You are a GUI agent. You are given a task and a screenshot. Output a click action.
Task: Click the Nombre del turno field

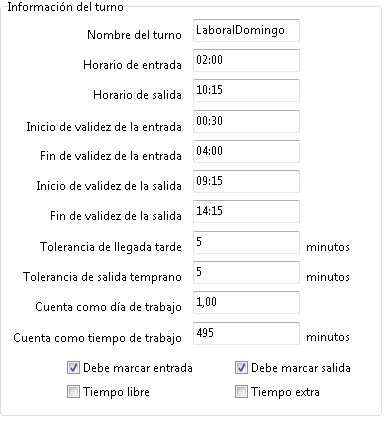(x=246, y=30)
